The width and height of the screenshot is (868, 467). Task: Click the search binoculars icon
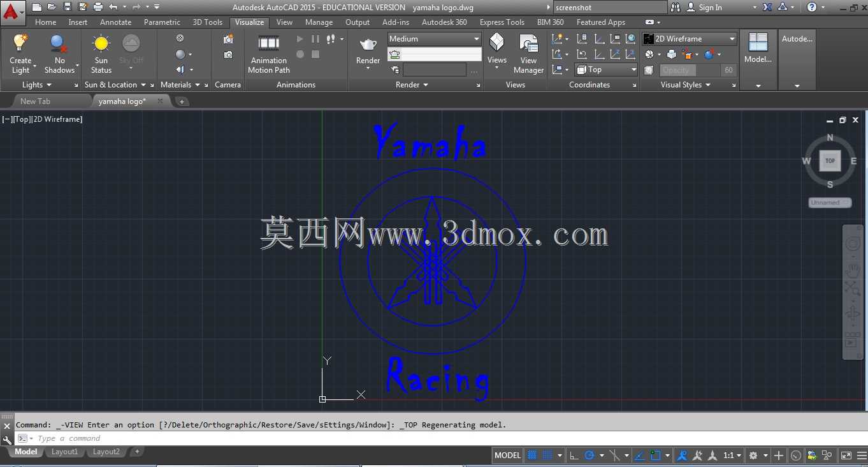(676, 7)
